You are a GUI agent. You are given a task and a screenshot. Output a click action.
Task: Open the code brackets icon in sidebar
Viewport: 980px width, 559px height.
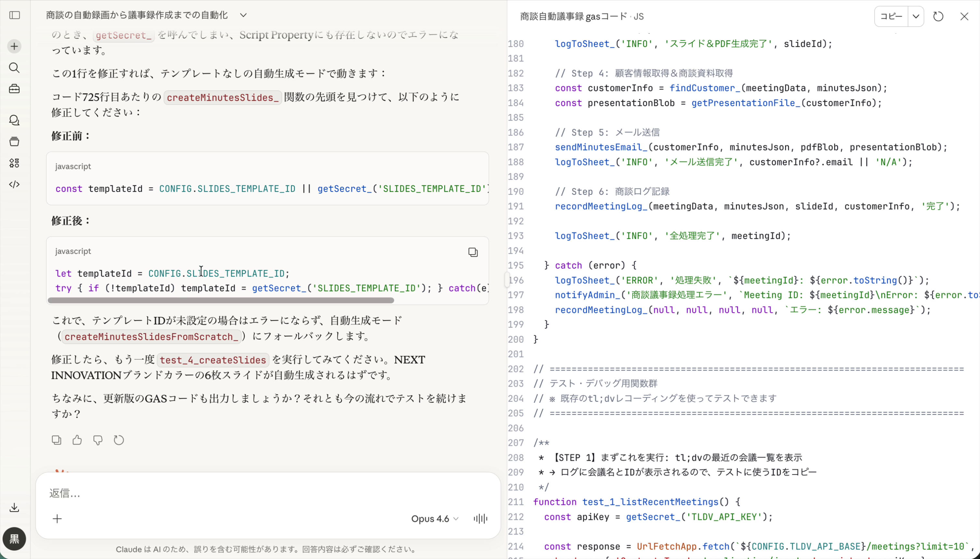click(15, 184)
